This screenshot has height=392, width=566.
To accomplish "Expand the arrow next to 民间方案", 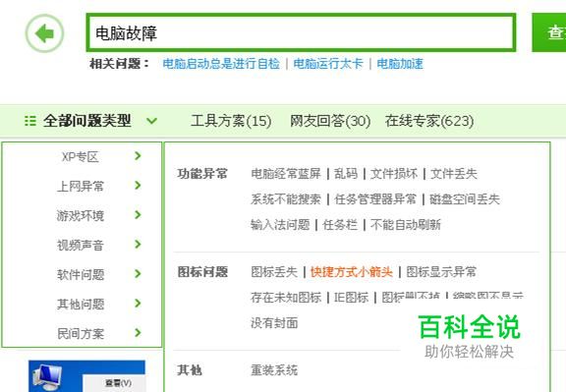I will point(138,332).
